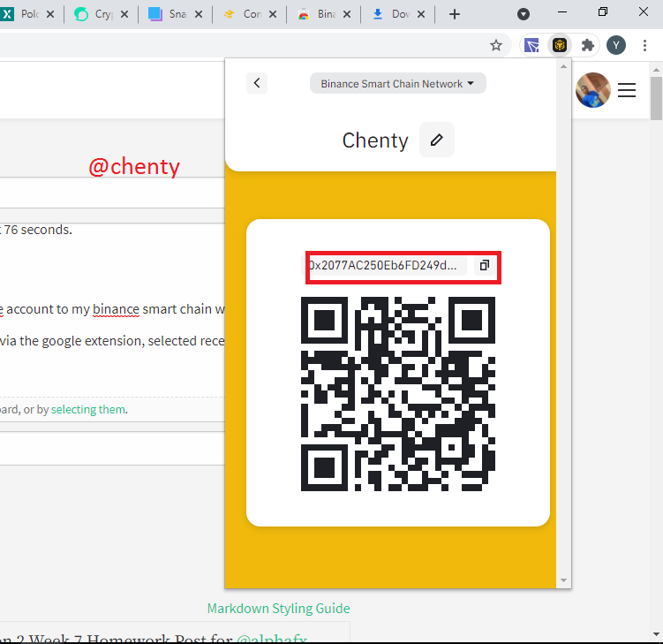Open a new browser tab
This screenshot has height=644, width=663.
(455, 14)
